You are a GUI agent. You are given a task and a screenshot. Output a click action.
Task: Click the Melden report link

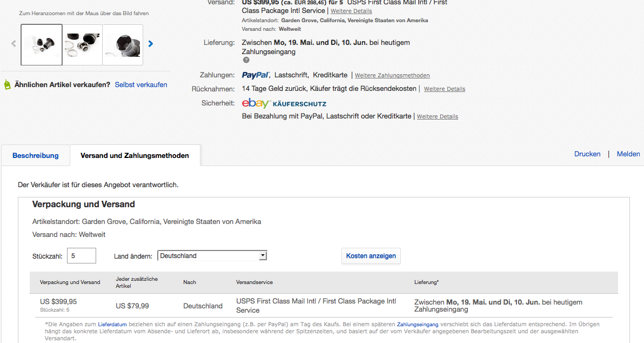tap(628, 154)
